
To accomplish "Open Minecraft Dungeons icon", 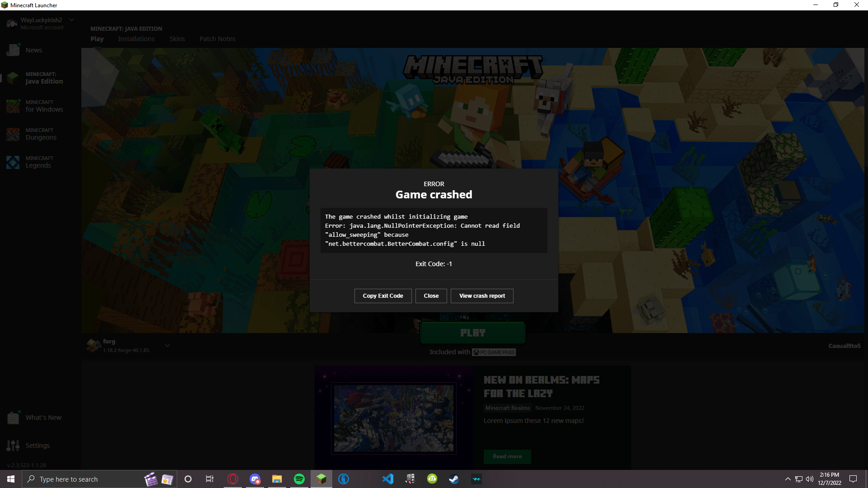I will (13, 134).
